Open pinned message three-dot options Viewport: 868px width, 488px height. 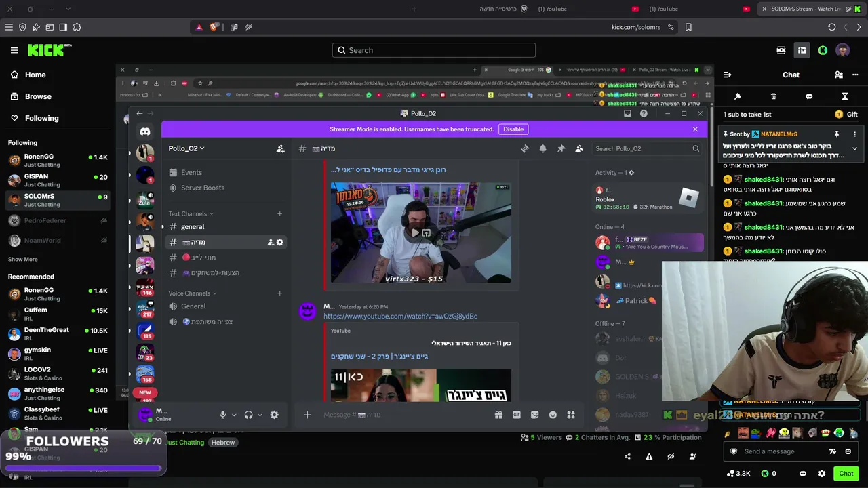click(854, 134)
